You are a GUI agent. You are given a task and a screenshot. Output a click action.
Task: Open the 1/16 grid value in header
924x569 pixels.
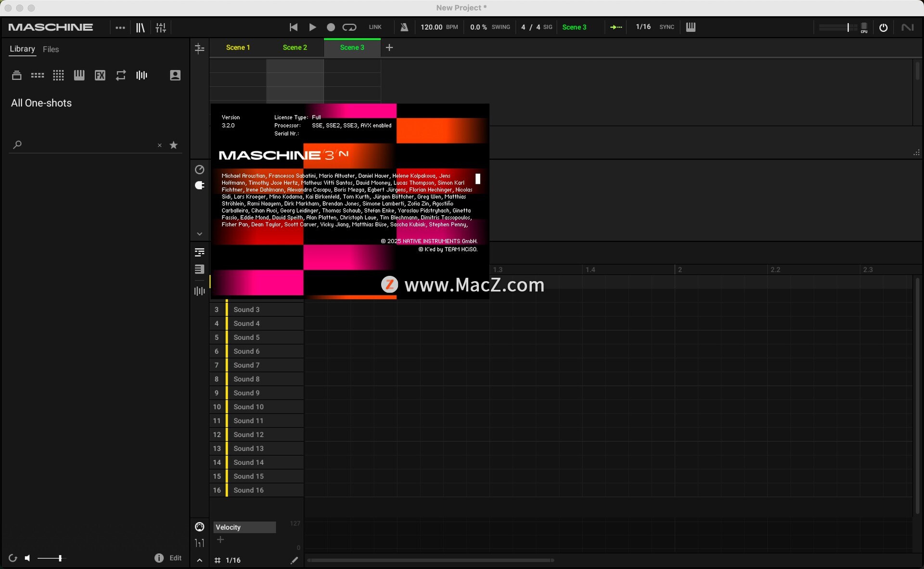[643, 27]
